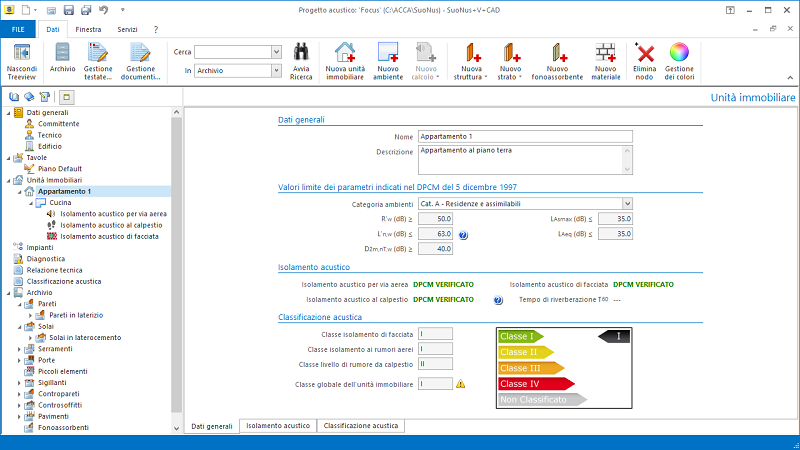Viewport: 800px width, 450px height.
Task: Select Isolamento acustico per via aerea node
Action: coord(113,214)
